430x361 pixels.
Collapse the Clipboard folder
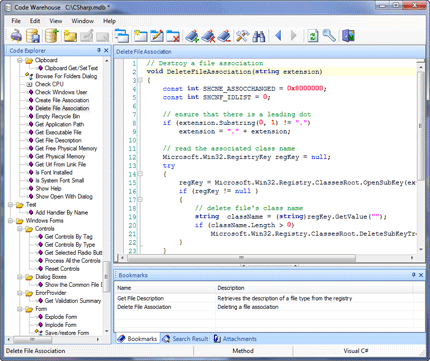[20, 60]
